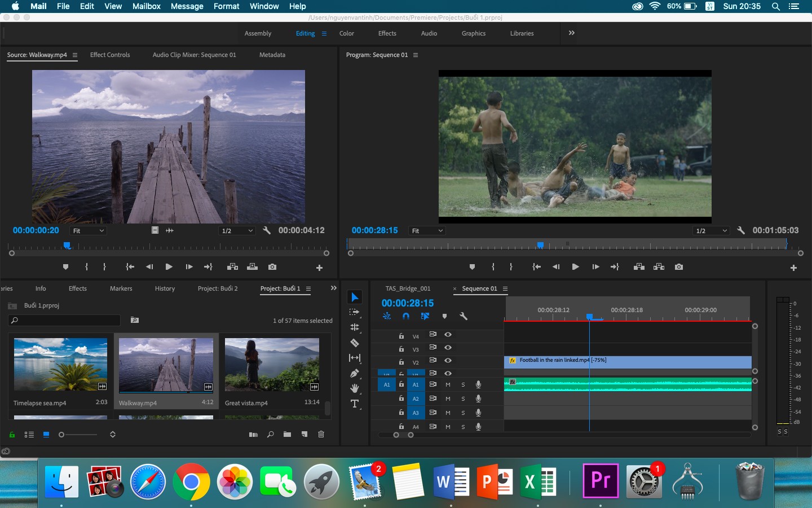This screenshot has height=508, width=812.
Task: Add a marker in the timeline panel
Action: coord(444,316)
